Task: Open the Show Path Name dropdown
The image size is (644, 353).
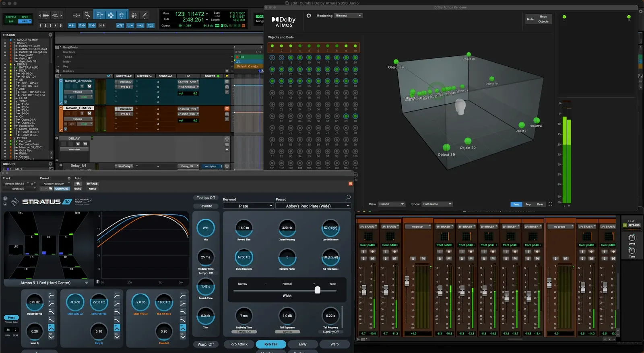Action: click(x=437, y=204)
